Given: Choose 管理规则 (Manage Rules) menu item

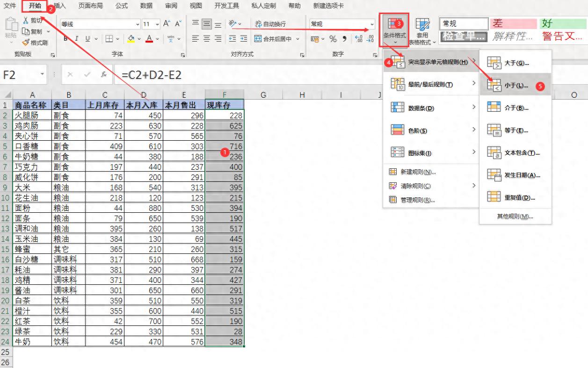Looking at the screenshot, I should [x=432, y=200].
